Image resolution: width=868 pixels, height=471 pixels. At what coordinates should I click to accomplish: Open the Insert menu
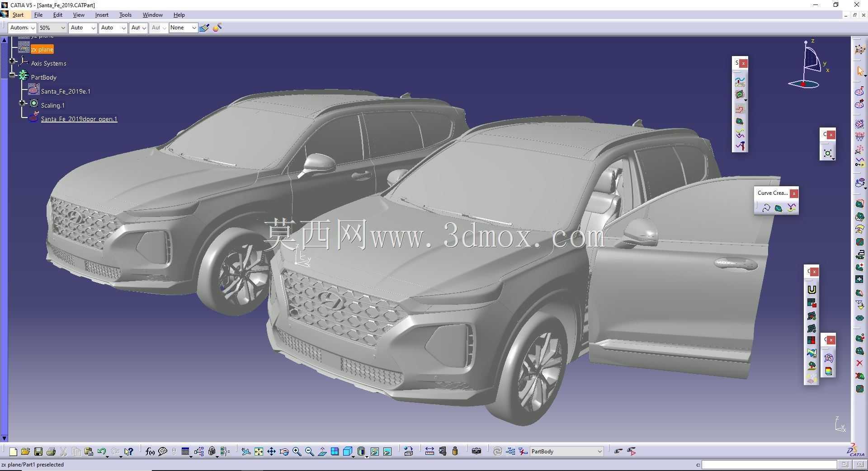(x=102, y=15)
